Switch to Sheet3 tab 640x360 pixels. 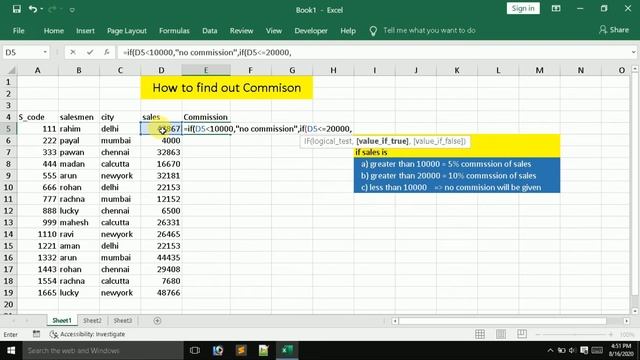point(122,321)
